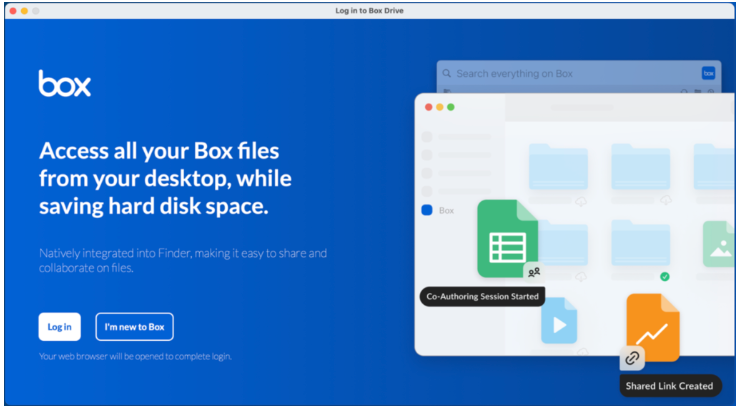Click the small Box badge in search bar
Image resolution: width=736 pixels, height=406 pixels.
coord(708,73)
